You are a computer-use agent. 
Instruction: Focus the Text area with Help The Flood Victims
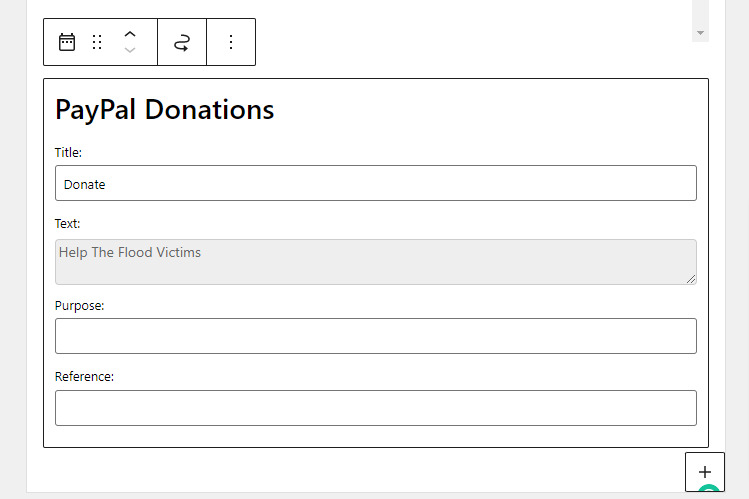376,262
